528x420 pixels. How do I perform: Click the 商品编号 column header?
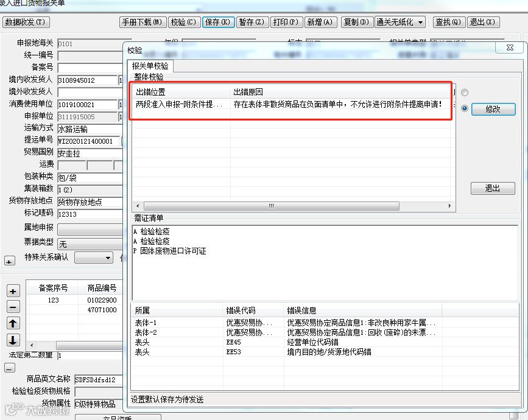[x=100, y=288]
